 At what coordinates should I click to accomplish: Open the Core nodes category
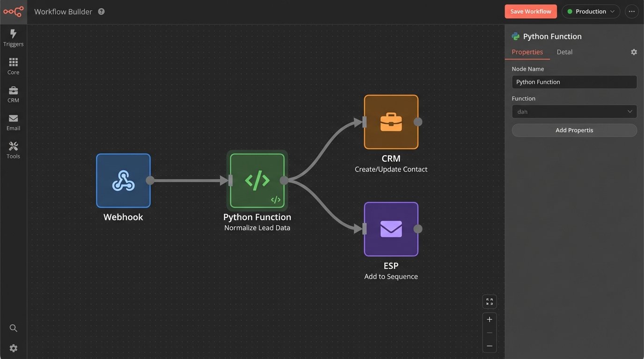point(13,66)
